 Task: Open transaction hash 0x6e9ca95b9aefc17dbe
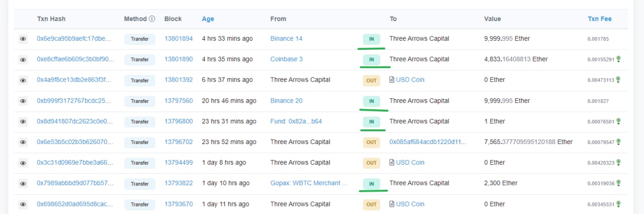[74, 38]
